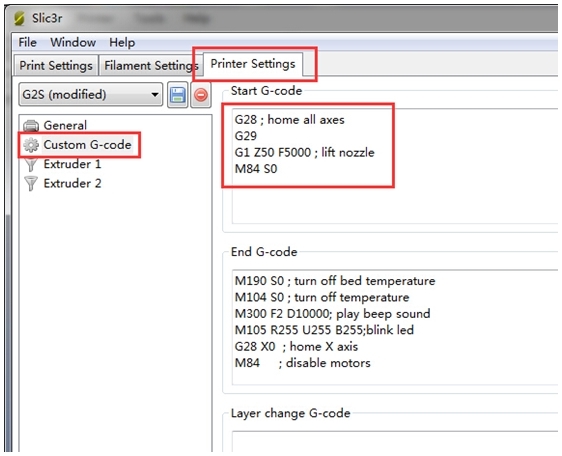The height and width of the screenshot is (456, 562).
Task: Click the 'M105 R255 U255 B255;blink led' line
Action: [324, 330]
